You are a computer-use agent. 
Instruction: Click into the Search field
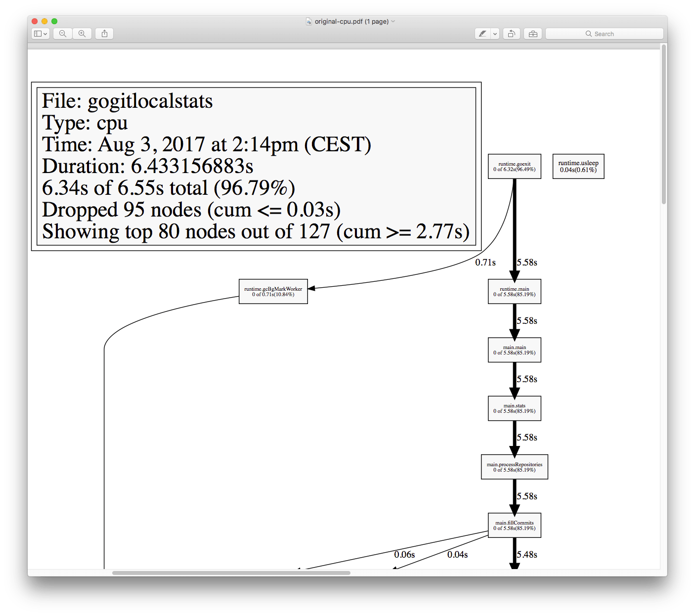604,34
